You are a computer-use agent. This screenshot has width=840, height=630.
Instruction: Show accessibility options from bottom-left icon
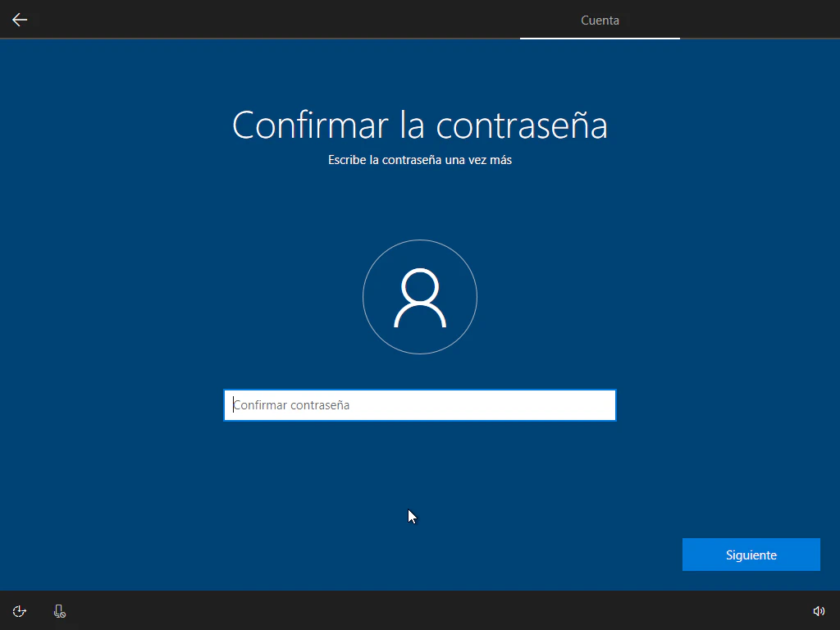20,611
